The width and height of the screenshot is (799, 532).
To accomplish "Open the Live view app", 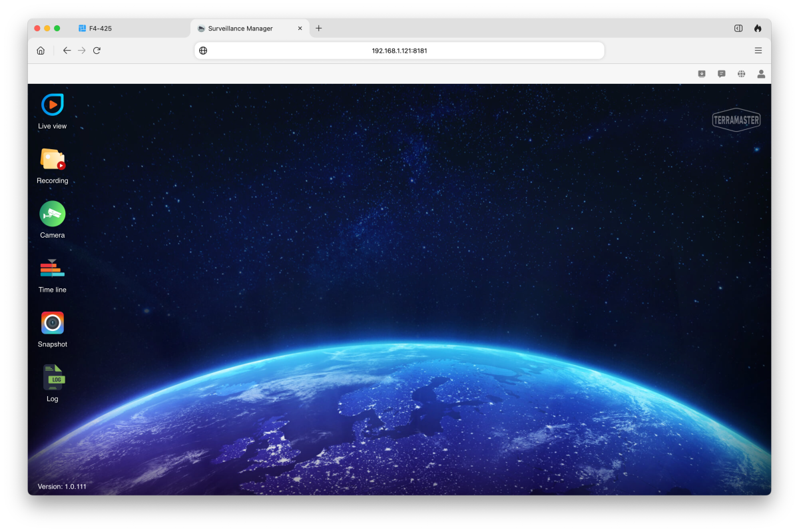I will (x=52, y=105).
